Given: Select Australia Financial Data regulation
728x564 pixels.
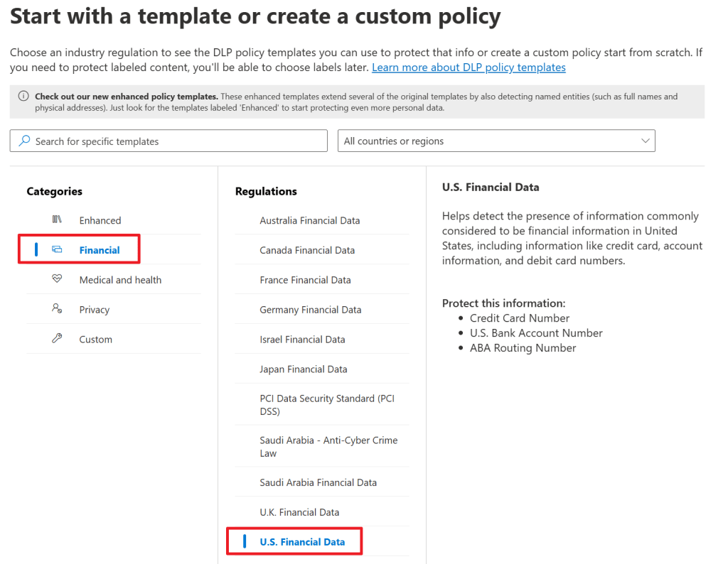Looking at the screenshot, I should [310, 220].
